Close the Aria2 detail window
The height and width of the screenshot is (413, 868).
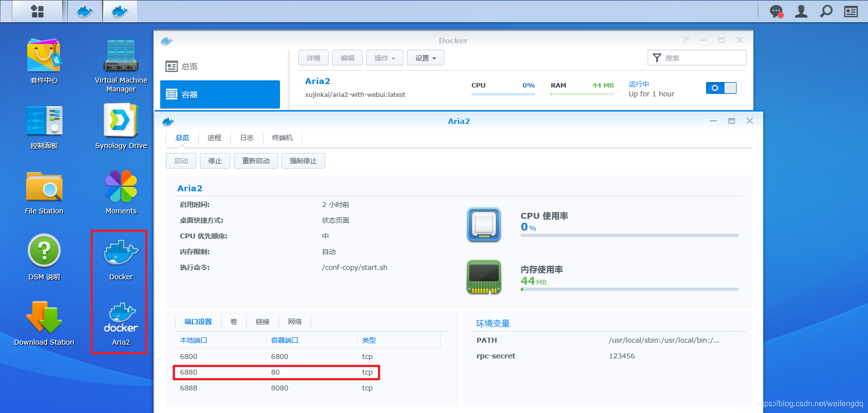point(749,121)
